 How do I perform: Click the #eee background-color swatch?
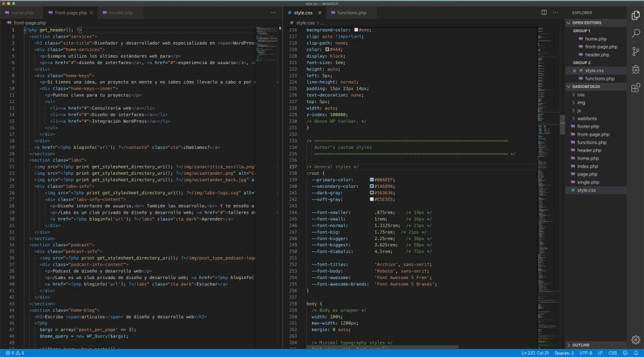pos(356,30)
